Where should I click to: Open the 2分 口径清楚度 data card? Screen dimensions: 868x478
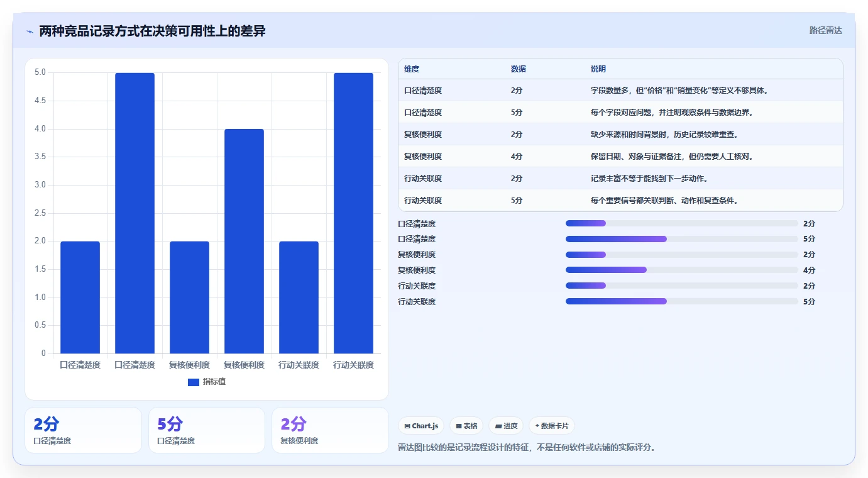[83, 430]
